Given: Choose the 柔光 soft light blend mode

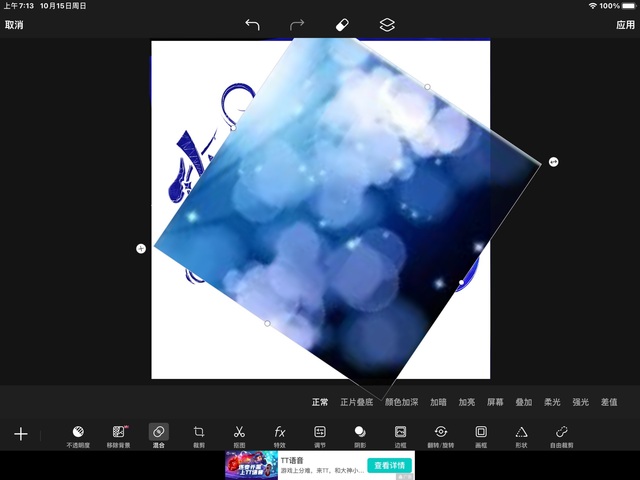Looking at the screenshot, I should [552, 402].
